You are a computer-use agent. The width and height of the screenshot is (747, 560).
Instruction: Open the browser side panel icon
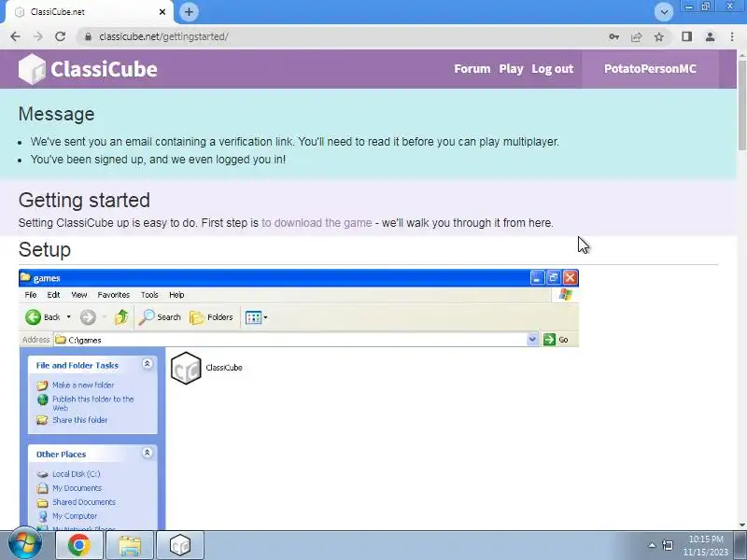tap(686, 36)
